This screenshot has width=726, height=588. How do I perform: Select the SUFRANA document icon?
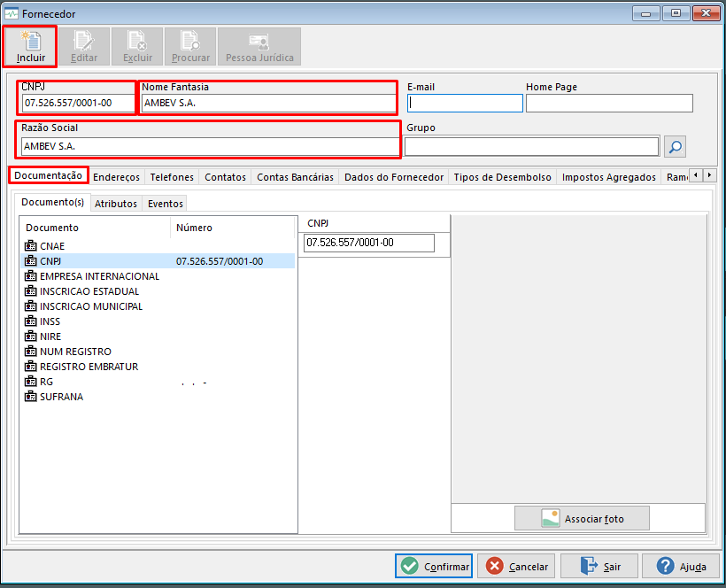[31, 397]
